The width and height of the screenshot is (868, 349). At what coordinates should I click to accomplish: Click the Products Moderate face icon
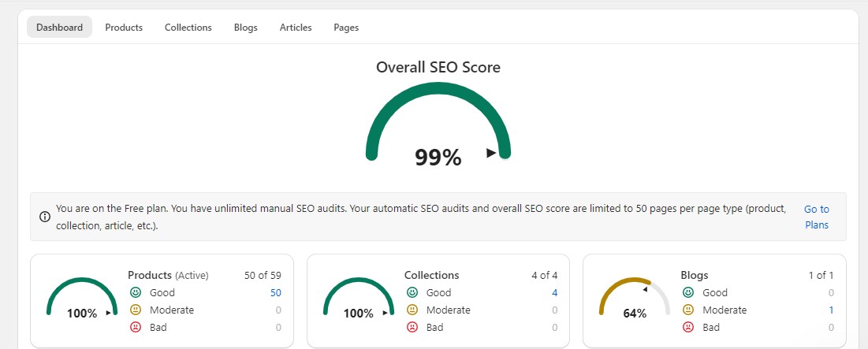[136, 310]
